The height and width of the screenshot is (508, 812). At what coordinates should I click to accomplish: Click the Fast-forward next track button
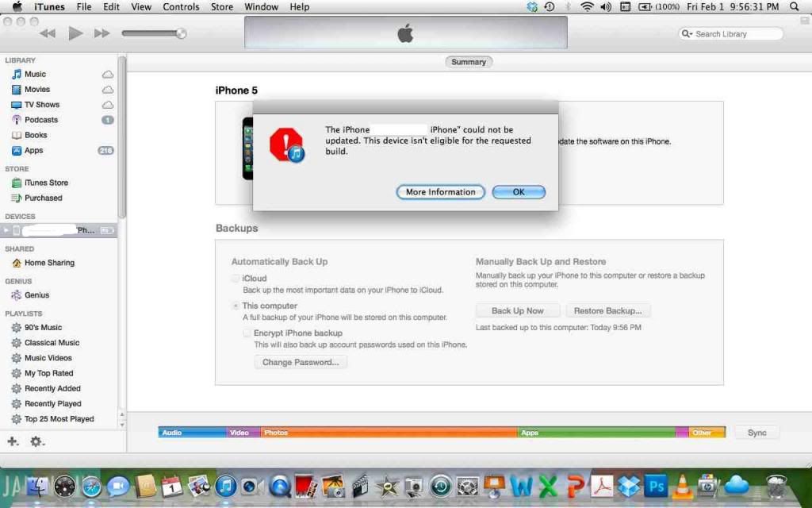[102, 33]
